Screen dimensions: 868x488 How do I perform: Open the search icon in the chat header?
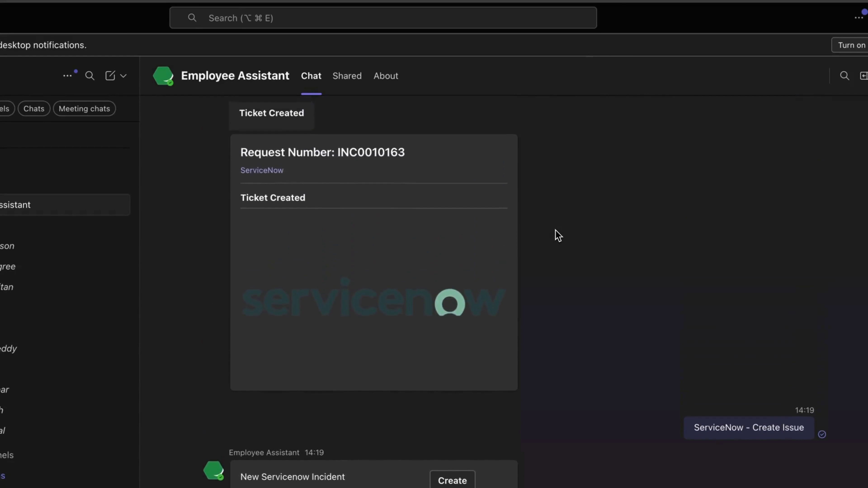pos(845,75)
